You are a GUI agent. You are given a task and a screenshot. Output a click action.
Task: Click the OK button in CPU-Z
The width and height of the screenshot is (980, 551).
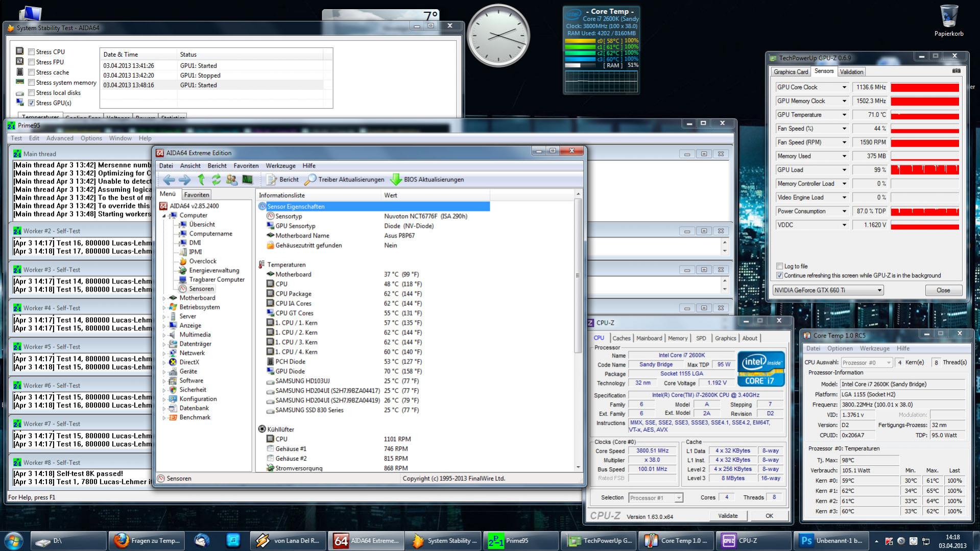(769, 516)
